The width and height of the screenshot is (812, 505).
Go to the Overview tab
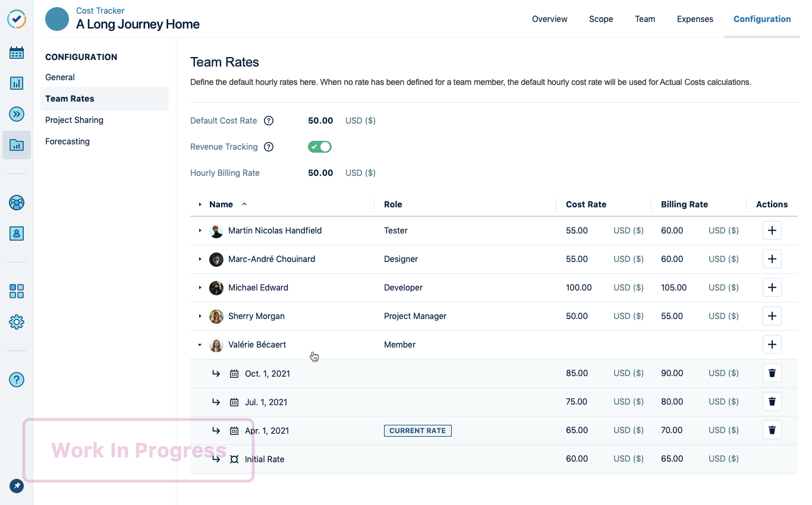(x=549, y=19)
